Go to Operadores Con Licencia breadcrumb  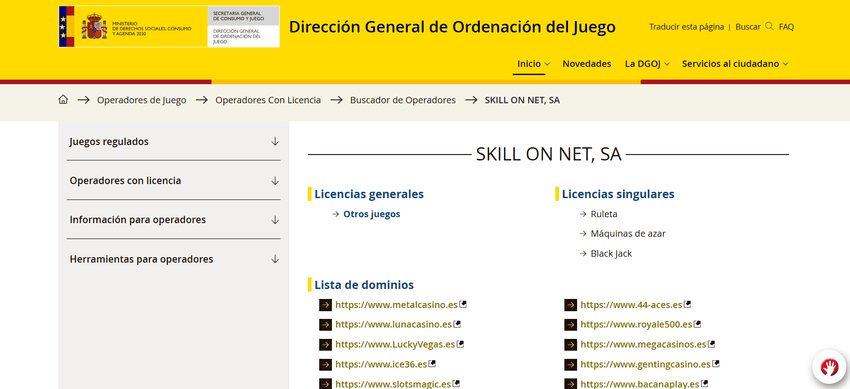[x=268, y=100]
